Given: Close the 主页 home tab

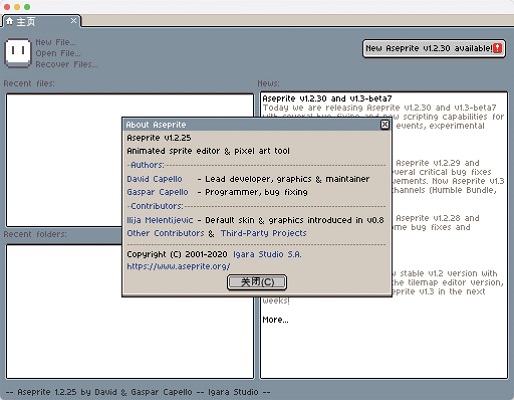Looking at the screenshot, I should [74, 21].
